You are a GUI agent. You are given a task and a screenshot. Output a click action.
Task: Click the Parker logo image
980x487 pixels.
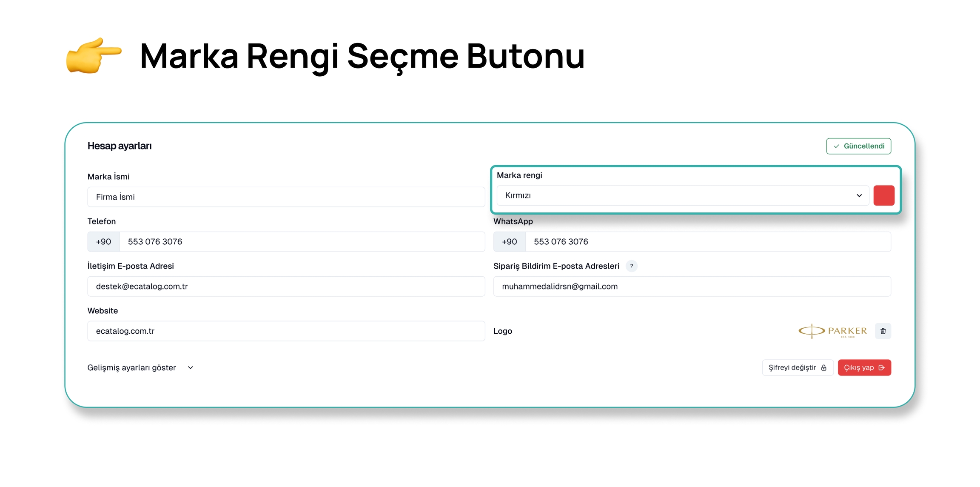point(832,331)
